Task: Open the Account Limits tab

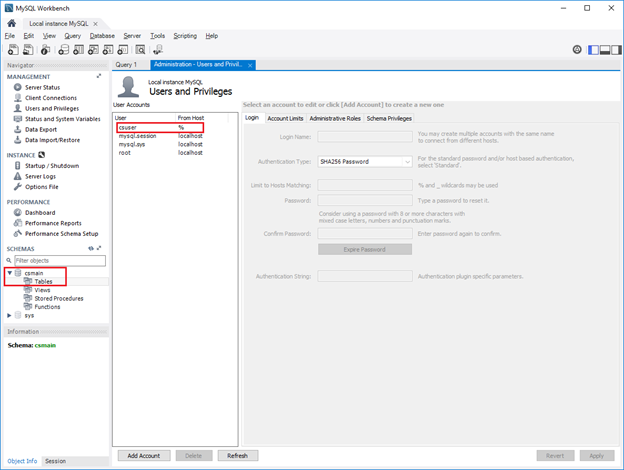Action: 285,118
